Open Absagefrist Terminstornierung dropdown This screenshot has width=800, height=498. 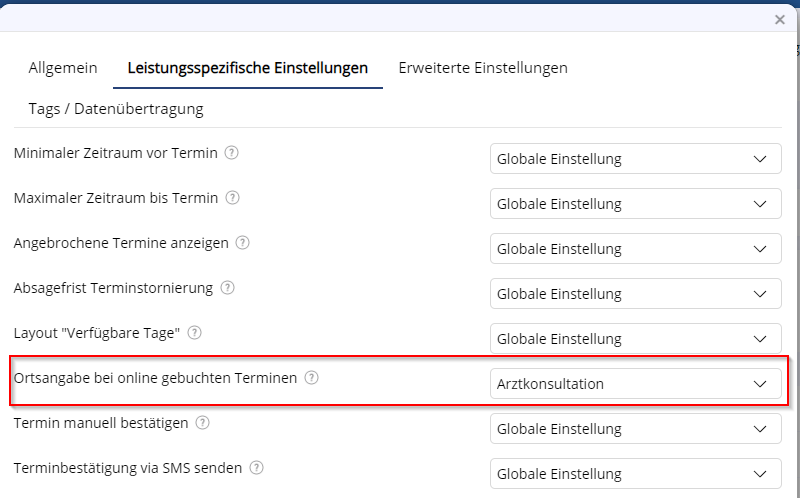635,294
